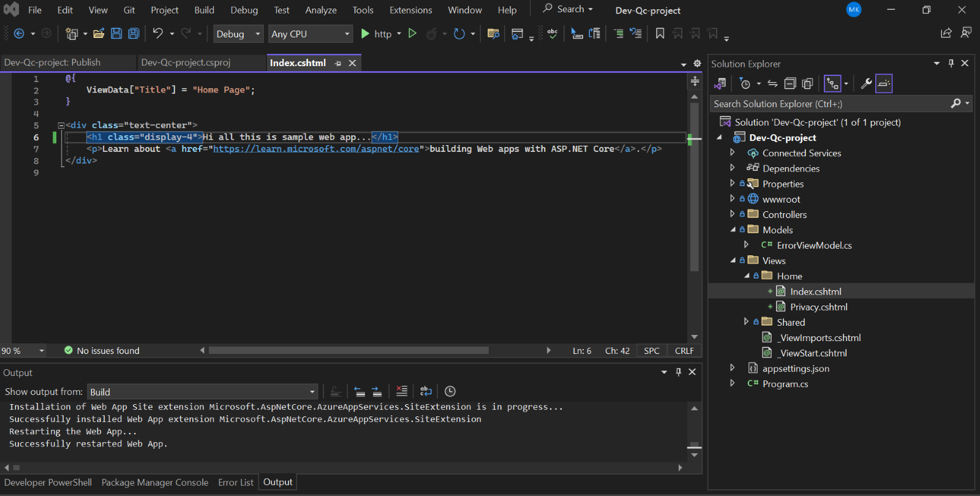The height and width of the screenshot is (496, 980).
Task: Click the Output panel clock timestamp icon
Action: point(450,391)
